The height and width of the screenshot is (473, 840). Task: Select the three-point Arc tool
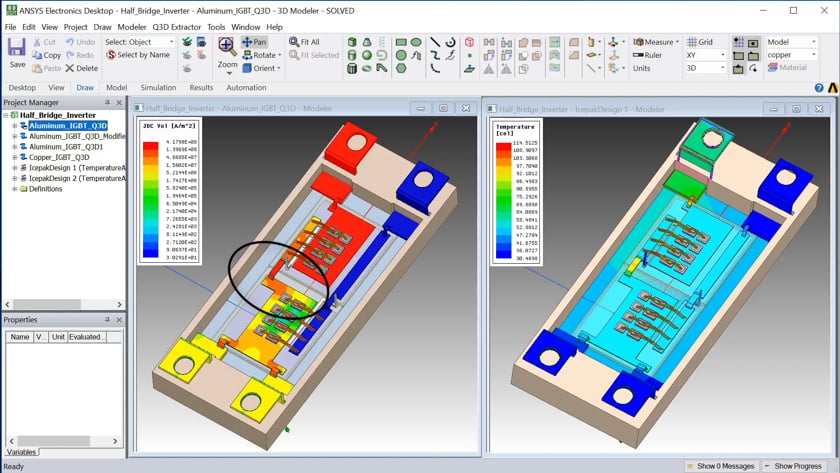tap(435, 69)
